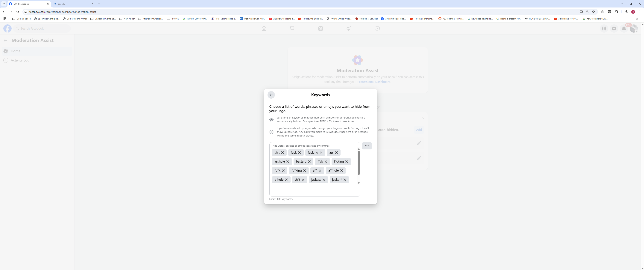Open Chrome zoom magnifier icon
Viewport: 644px width, 270px height.
(587, 12)
